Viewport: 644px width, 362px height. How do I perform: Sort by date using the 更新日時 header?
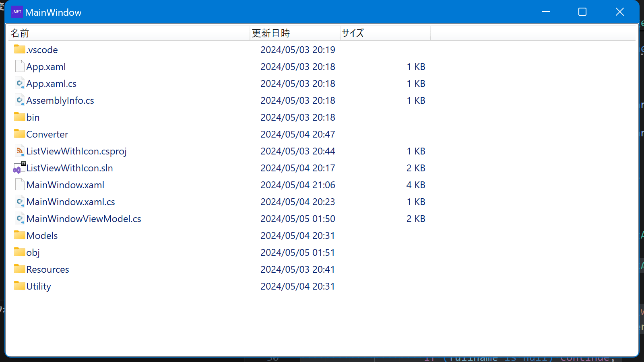pyautogui.click(x=271, y=33)
